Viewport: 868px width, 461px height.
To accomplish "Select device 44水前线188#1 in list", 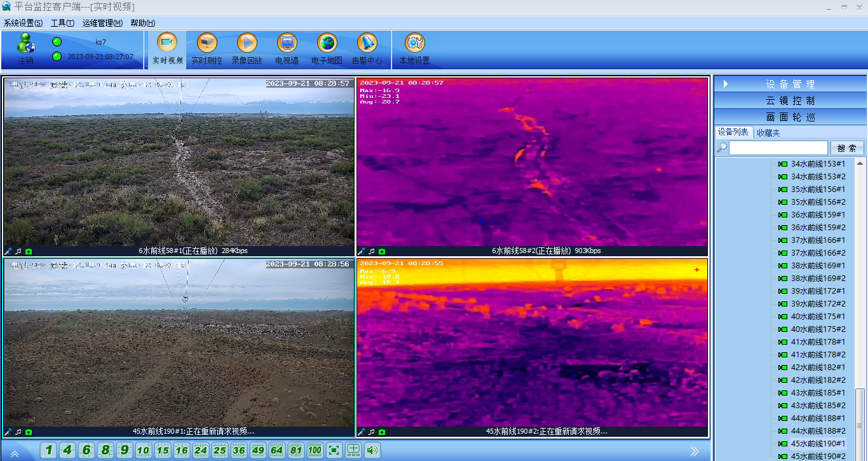I will [818, 418].
